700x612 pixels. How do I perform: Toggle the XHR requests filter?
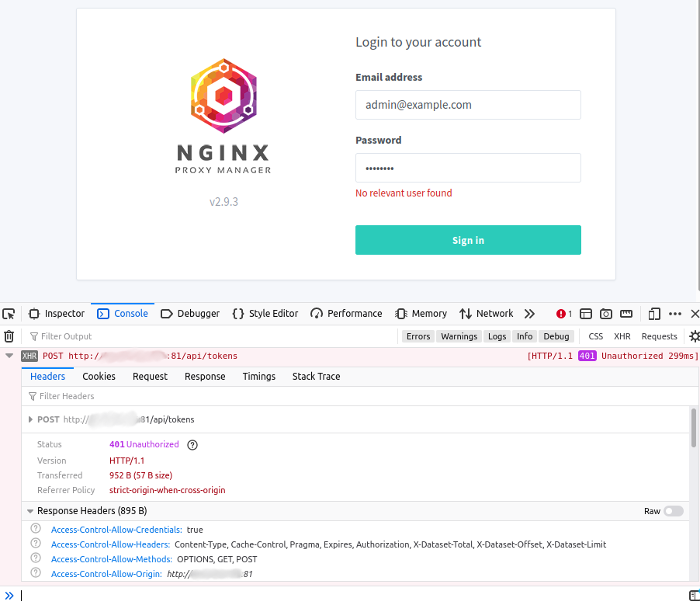pos(622,336)
